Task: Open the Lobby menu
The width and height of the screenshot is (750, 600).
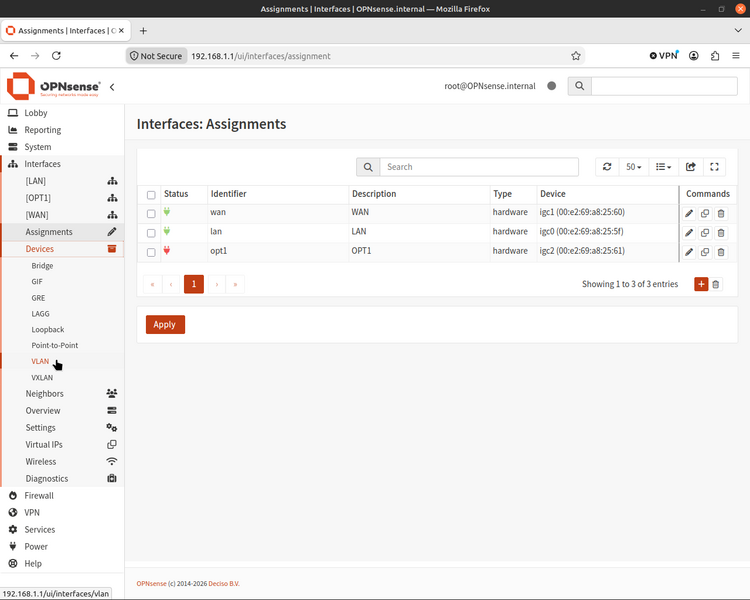Action: click(x=62, y=113)
